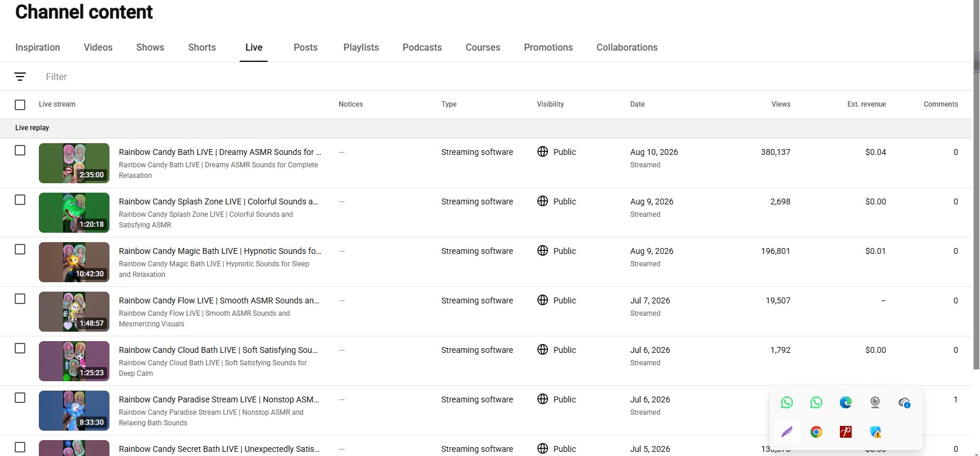This screenshot has width=980, height=456.
Task: Click the globe icon for Rainbow Candy Magic Bath
Action: coord(543,250)
